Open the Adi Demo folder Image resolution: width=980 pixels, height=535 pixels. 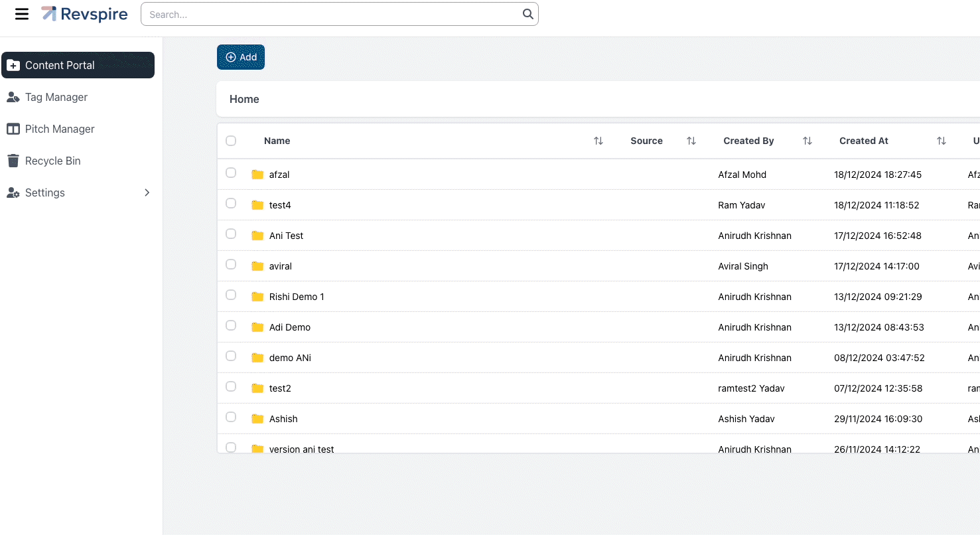click(289, 327)
